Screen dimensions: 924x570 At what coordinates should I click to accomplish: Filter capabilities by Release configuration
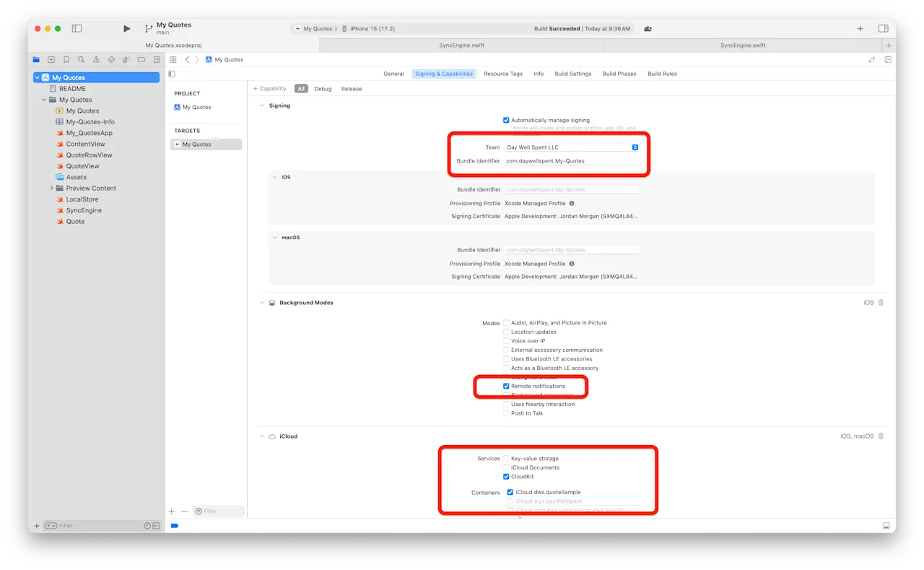[352, 89]
